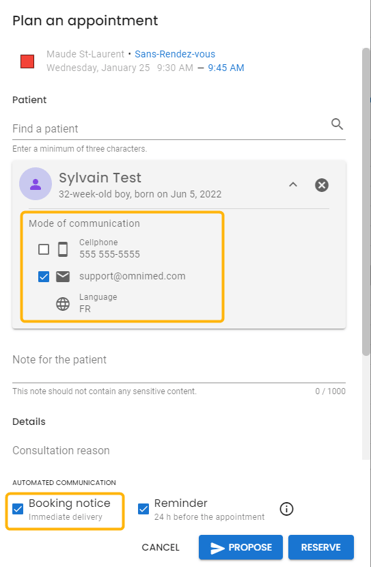Click the red appointment color square
This screenshot has height=567, width=371.
(27, 61)
